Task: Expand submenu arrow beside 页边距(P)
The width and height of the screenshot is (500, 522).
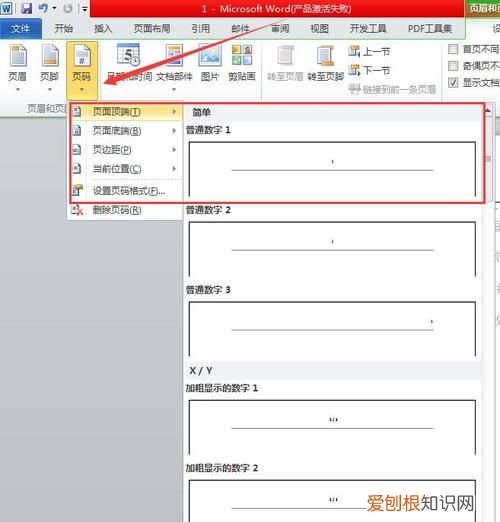Action: click(174, 150)
